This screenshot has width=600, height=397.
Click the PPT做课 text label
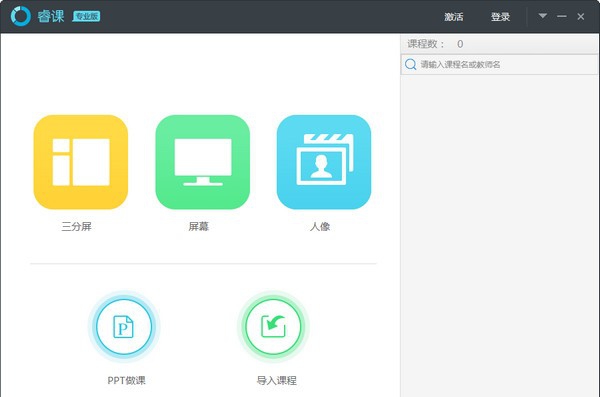[x=126, y=381]
